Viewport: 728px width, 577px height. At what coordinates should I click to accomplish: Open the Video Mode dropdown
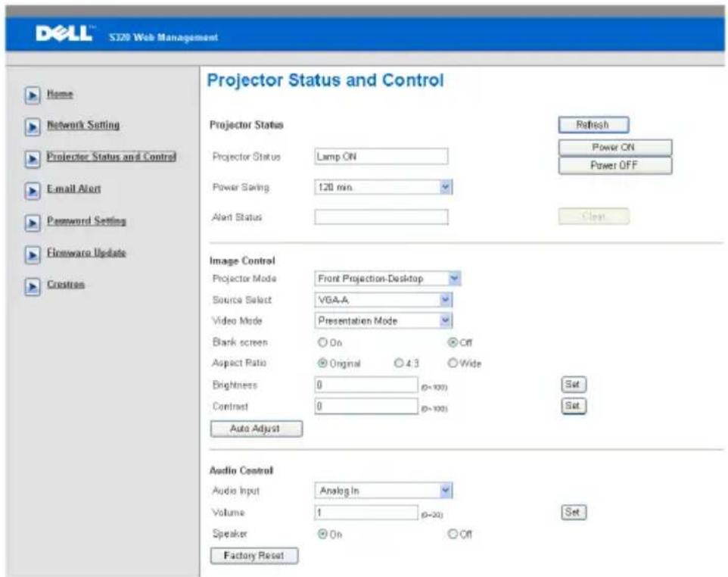(384, 320)
